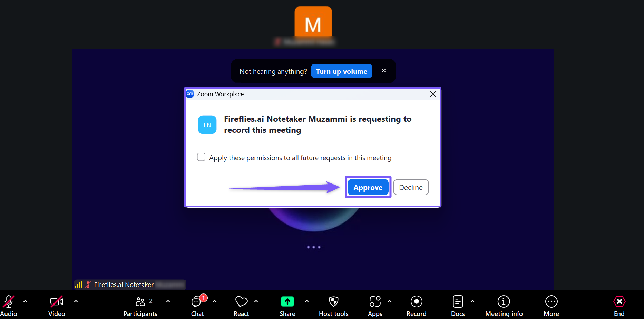Expand the apps options arrow next to Apps
644x319 pixels.
[390, 301]
